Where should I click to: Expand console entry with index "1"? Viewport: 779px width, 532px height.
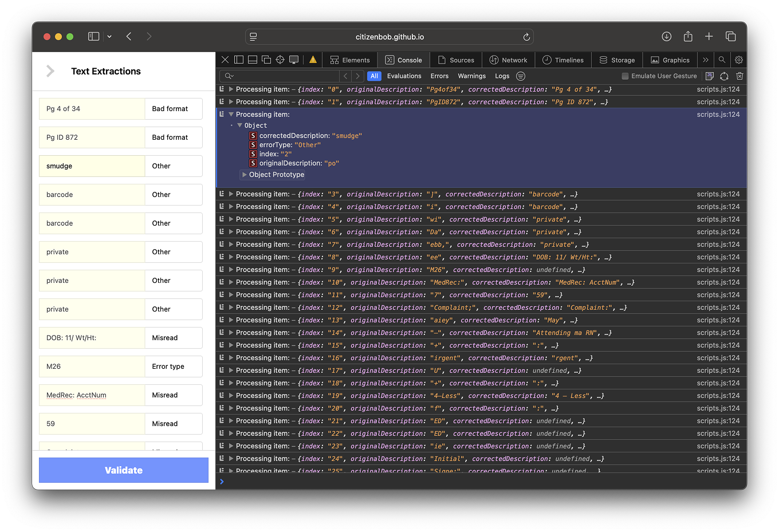(x=231, y=102)
